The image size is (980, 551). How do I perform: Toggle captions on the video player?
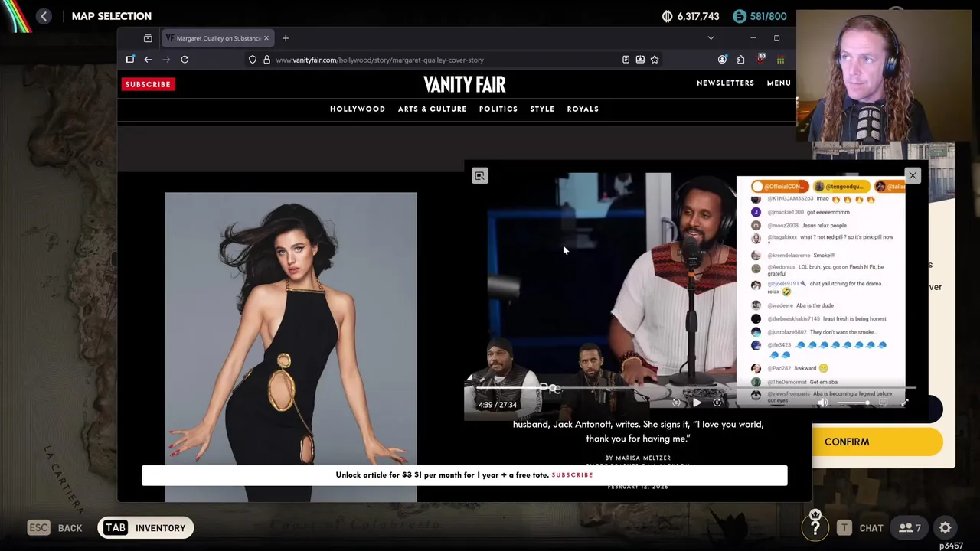883,403
